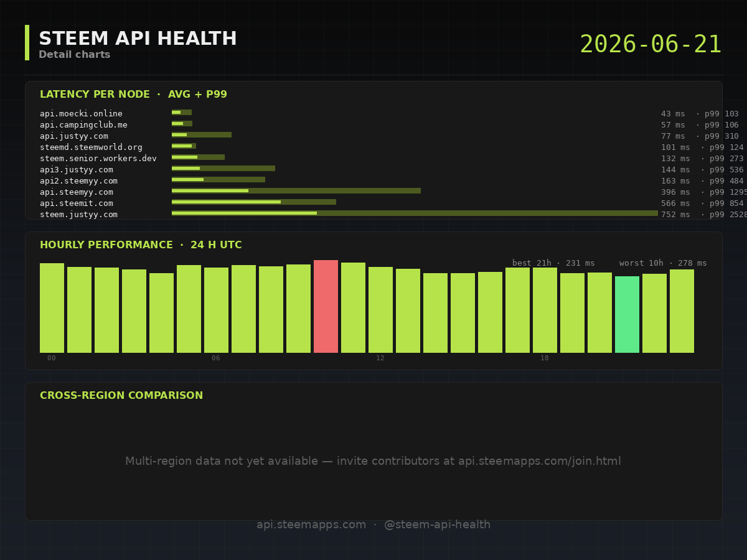
Task: Click the best 21h · 231 ms label
Action: [553, 263]
